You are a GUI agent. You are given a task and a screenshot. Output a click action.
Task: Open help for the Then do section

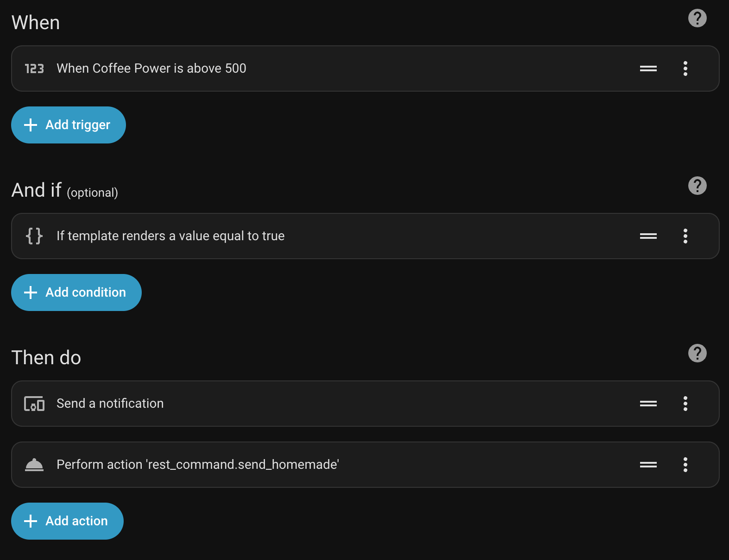(697, 353)
